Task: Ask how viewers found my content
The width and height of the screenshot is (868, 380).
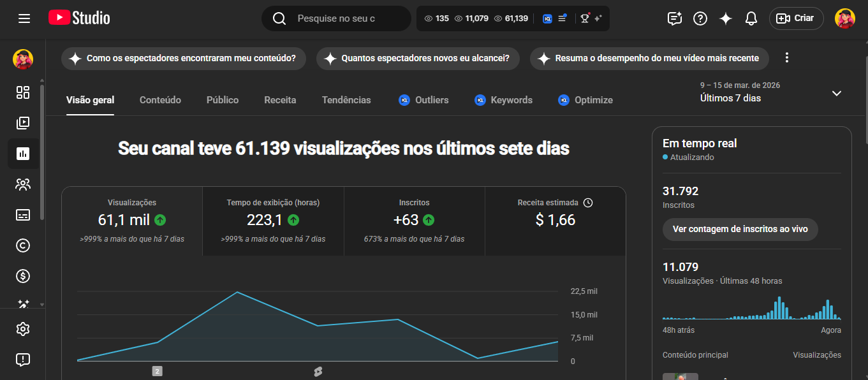Action: click(184, 59)
